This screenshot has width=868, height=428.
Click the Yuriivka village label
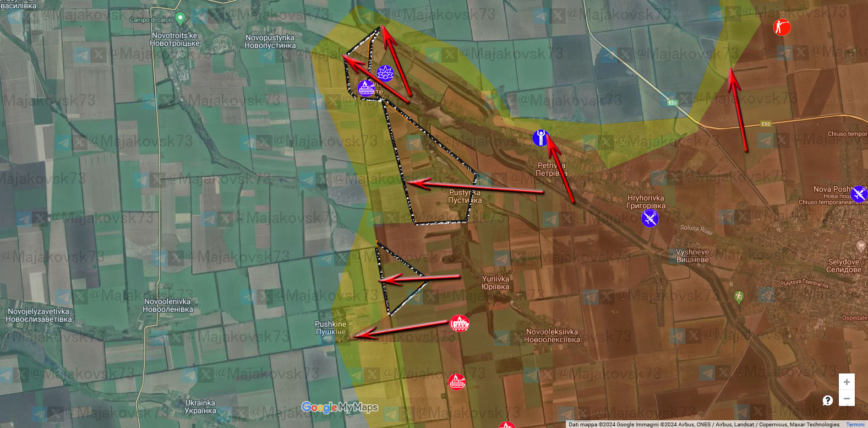click(x=495, y=283)
